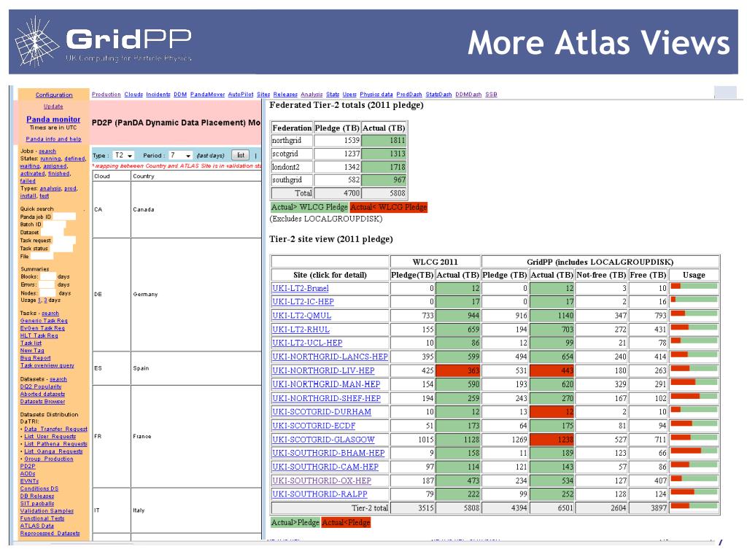
Task: Open the Production tab link
Action: click(x=107, y=94)
